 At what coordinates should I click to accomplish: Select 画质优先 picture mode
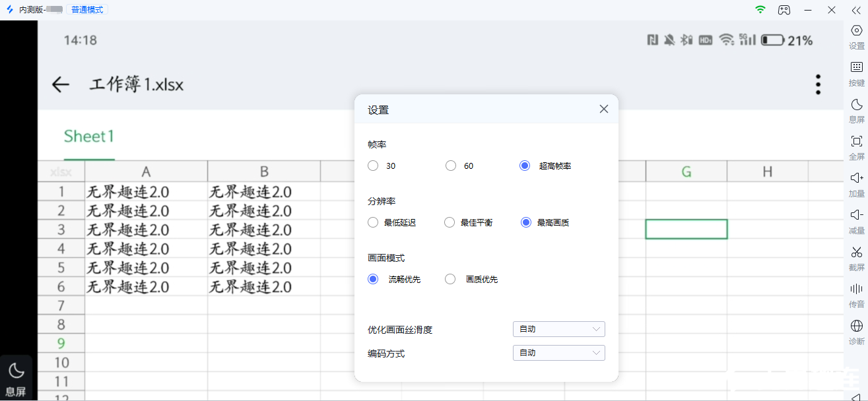coord(451,280)
